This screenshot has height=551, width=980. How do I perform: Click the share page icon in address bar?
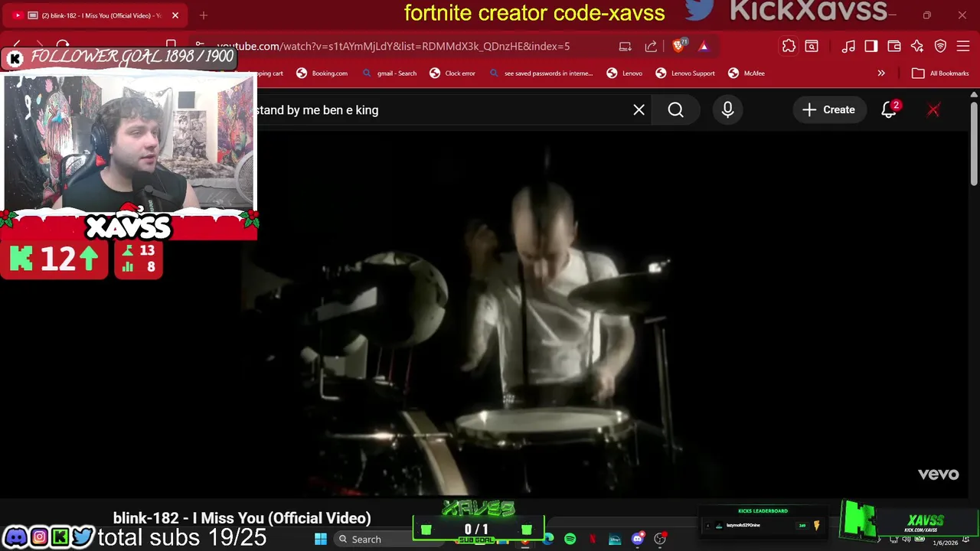pos(651,46)
